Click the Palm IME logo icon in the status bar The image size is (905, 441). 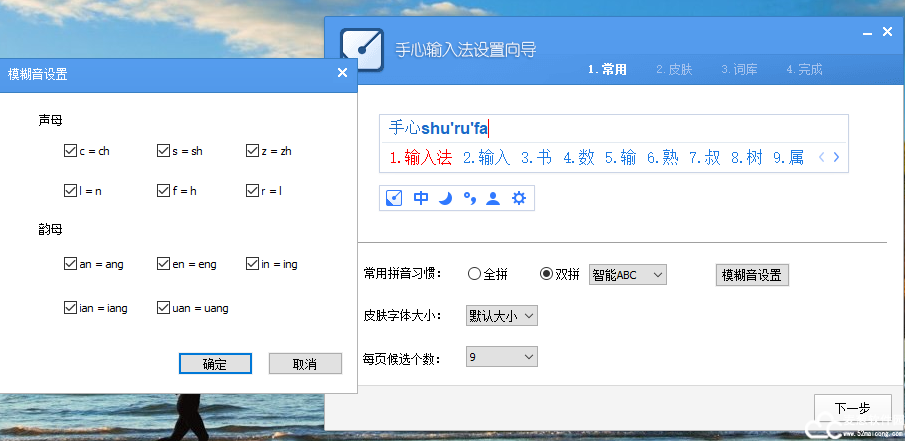coord(394,199)
